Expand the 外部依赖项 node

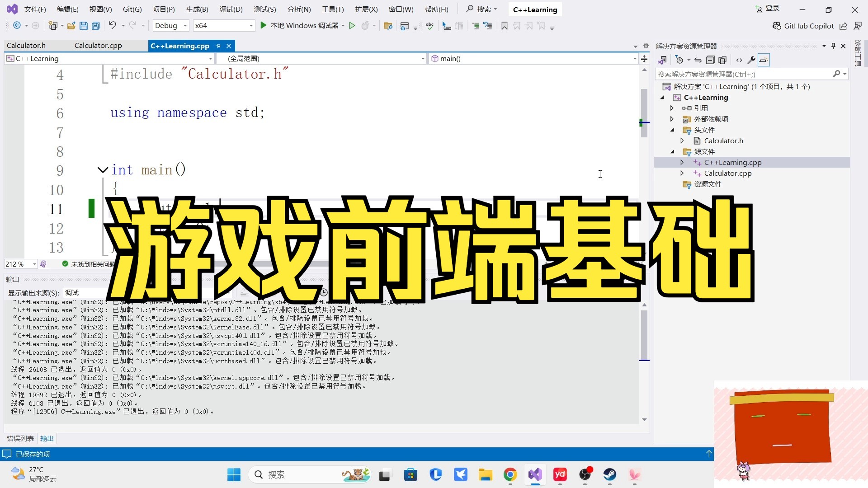pos(672,119)
